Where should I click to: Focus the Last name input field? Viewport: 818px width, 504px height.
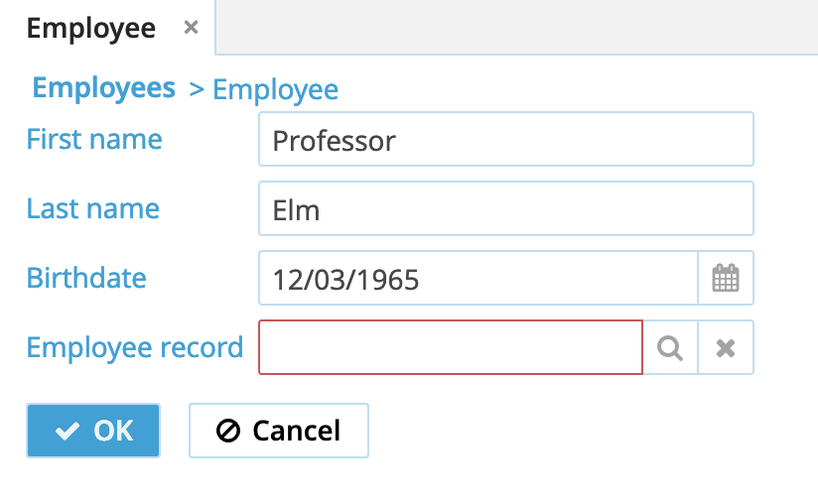505,209
